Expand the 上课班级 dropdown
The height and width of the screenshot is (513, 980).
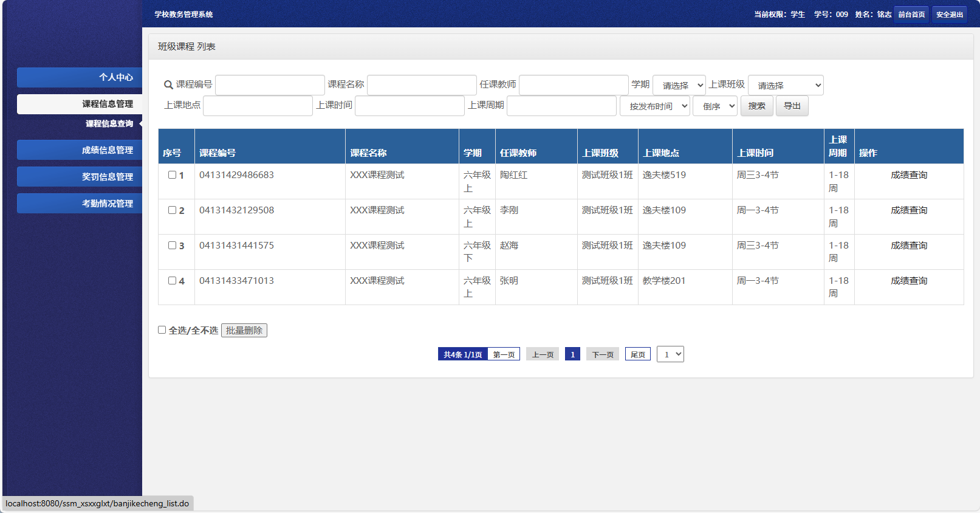tap(785, 86)
